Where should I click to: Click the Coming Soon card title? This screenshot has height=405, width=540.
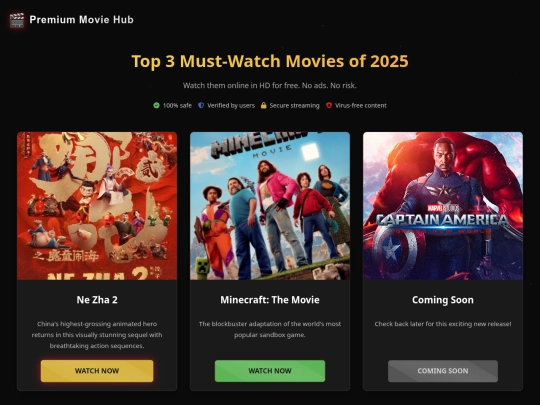[x=443, y=300]
